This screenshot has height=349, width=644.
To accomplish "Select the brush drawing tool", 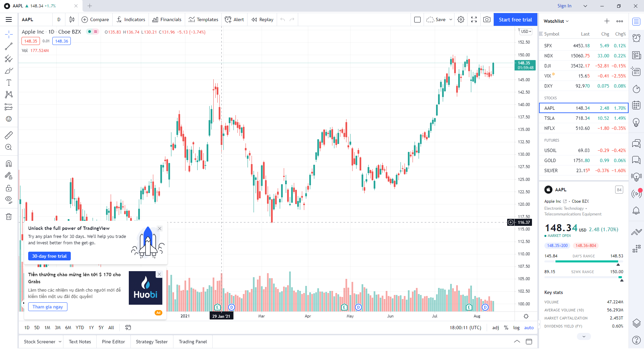I will click(9, 71).
